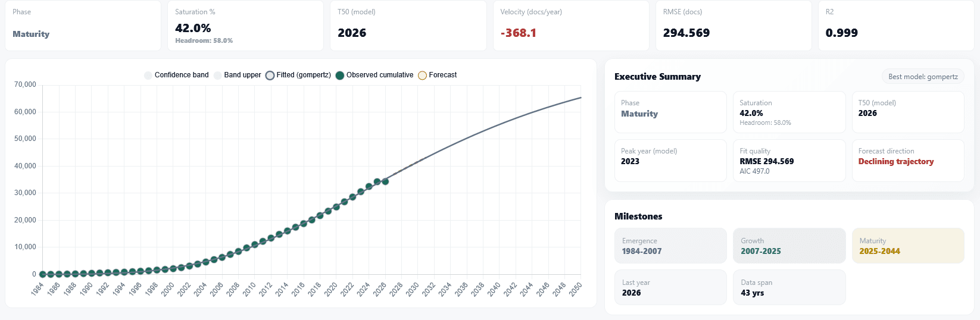This screenshot has height=320, width=980.
Task: Click the Forecast legend circle icon
Action: 422,76
